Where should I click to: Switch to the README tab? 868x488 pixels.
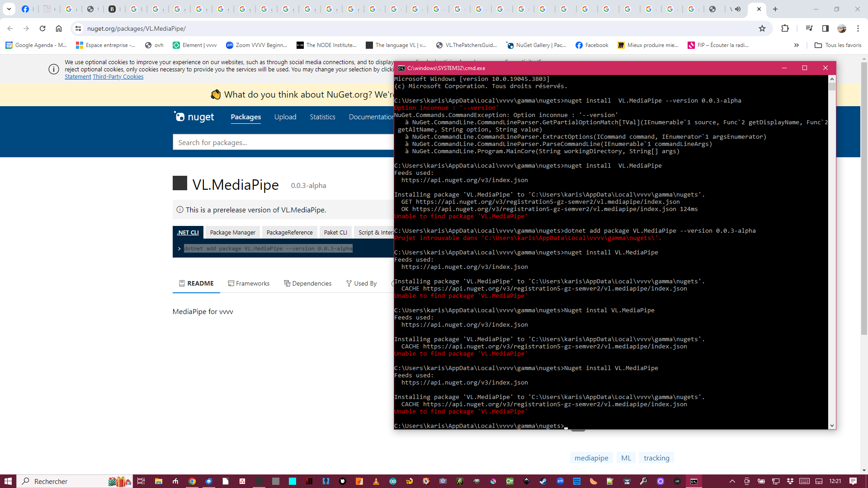point(196,283)
